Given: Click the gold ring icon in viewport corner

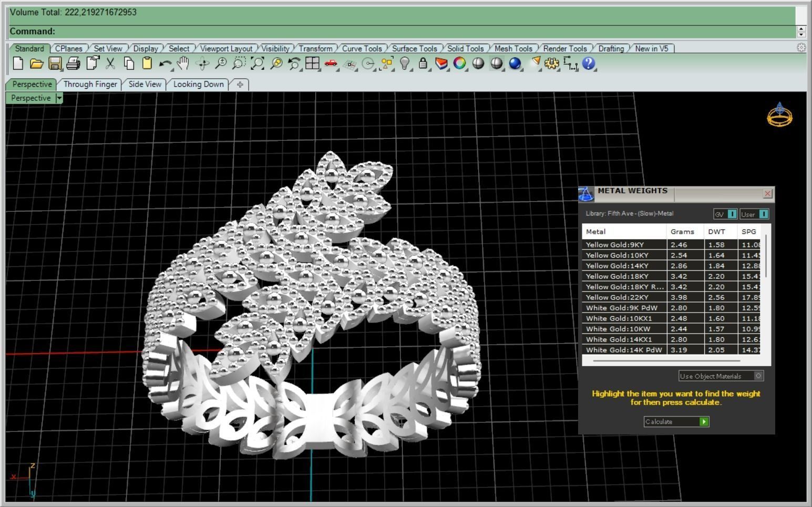Looking at the screenshot, I should 779,115.
